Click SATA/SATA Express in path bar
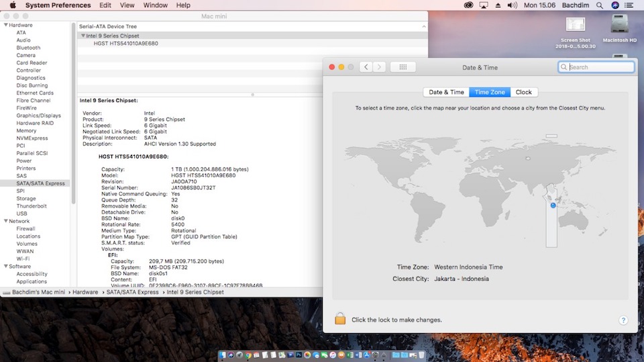This screenshot has height=362, width=644. 132,292
